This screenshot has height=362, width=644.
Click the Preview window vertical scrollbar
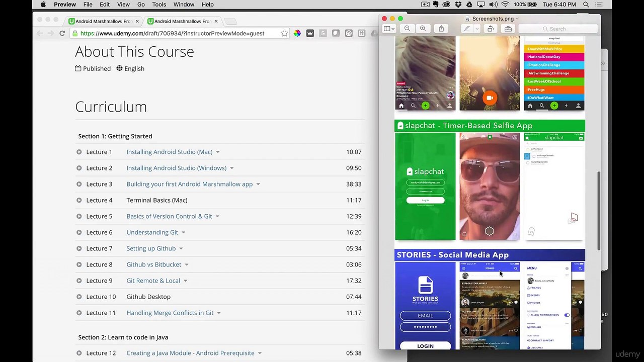[x=599, y=210]
